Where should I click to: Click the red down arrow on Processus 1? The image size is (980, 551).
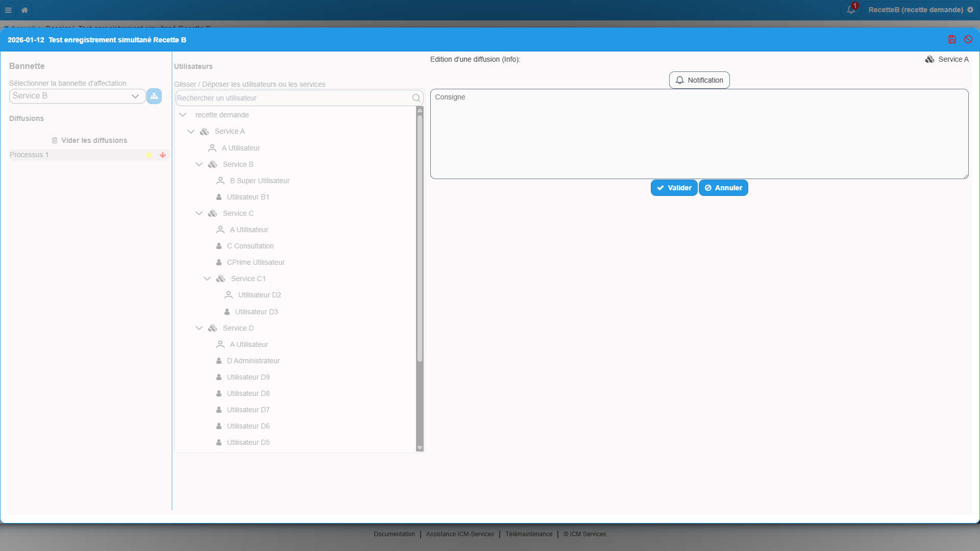(163, 155)
